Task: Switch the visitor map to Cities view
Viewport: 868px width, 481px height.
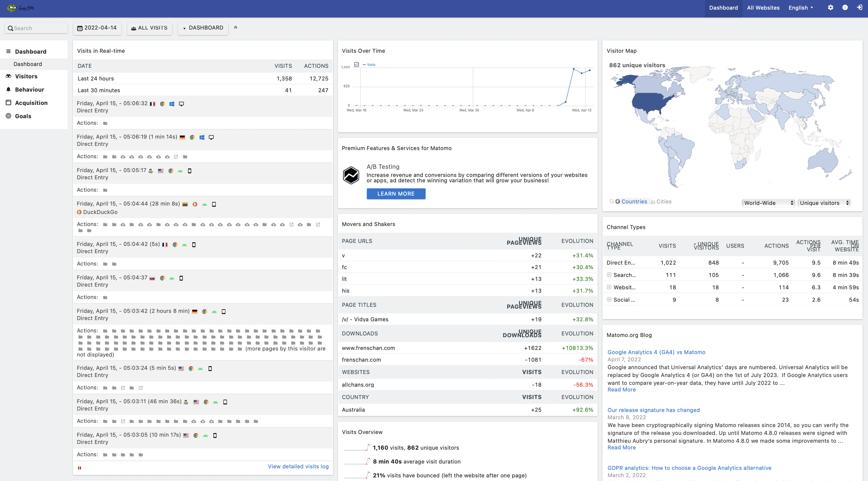Action: pyautogui.click(x=661, y=201)
